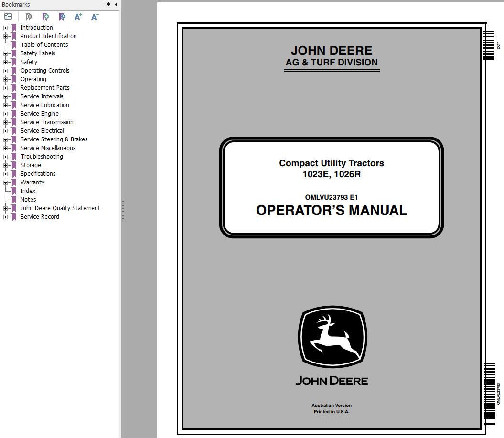Select the Specifications bookmark
Screen dimensions: 504x438
click(38, 174)
